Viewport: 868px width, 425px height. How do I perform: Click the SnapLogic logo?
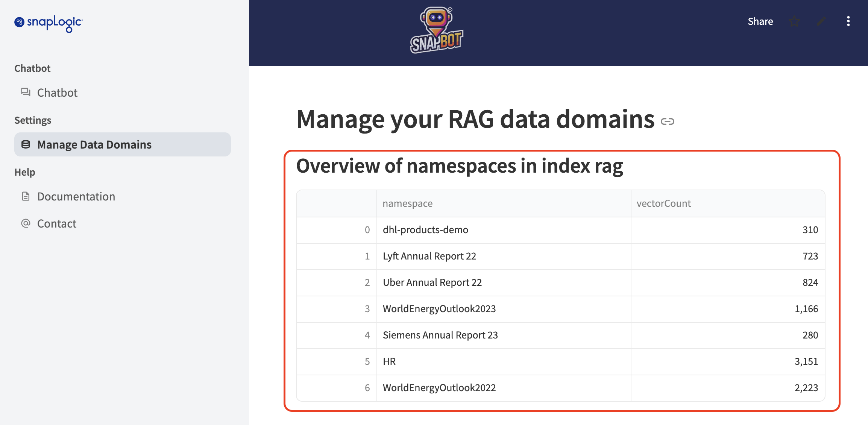coord(49,23)
